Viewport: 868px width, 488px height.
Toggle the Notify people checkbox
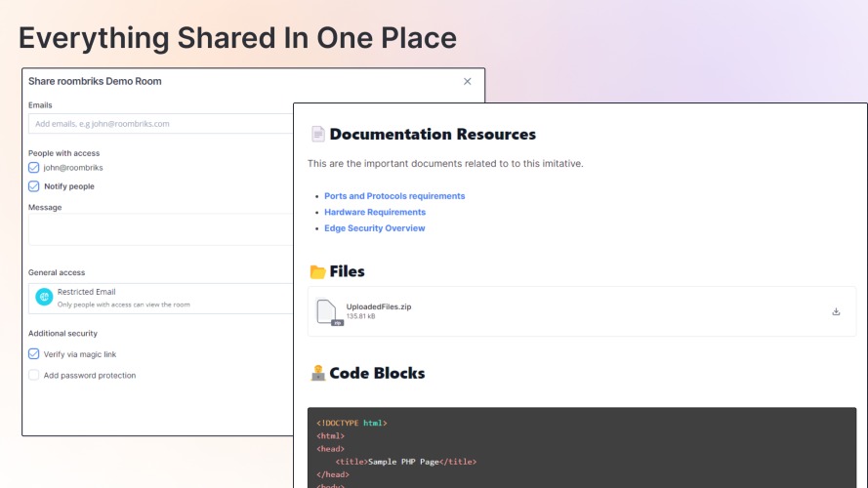coord(34,186)
